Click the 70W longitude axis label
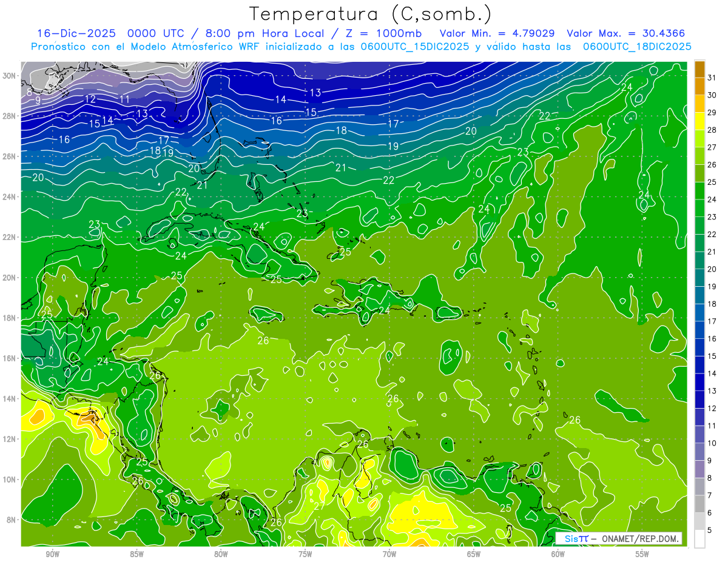Viewport: 728px width, 562px height. click(389, 554)
